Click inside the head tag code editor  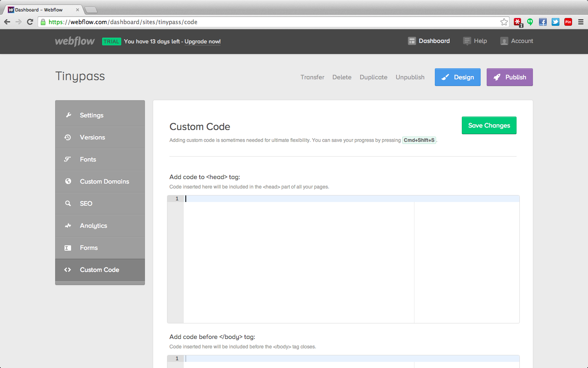coord(298,258)
